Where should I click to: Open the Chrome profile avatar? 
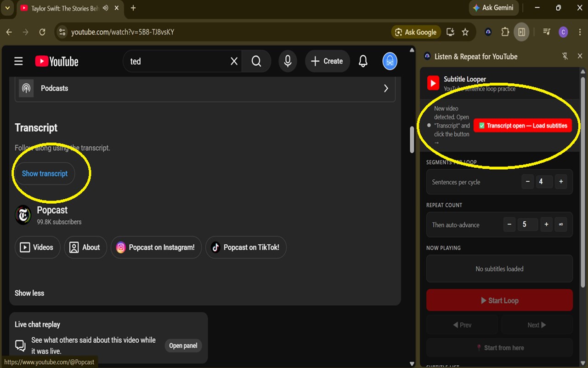tap(563, 32)
